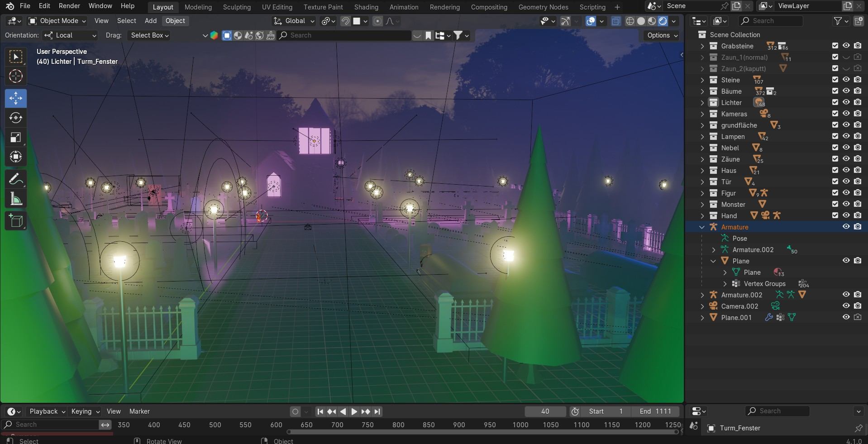
Task: Click the timeline horizontal scrollbar
Action: pyautogui.click(x=483, y=432)
